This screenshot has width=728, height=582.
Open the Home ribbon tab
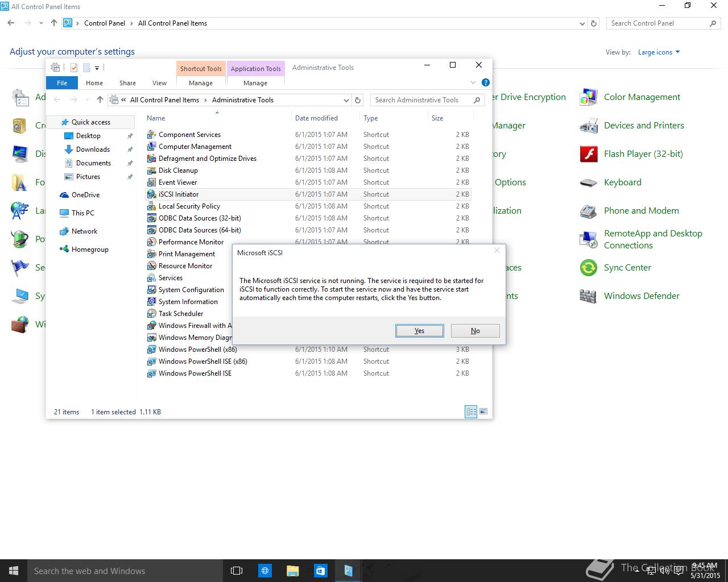[94, 83]
